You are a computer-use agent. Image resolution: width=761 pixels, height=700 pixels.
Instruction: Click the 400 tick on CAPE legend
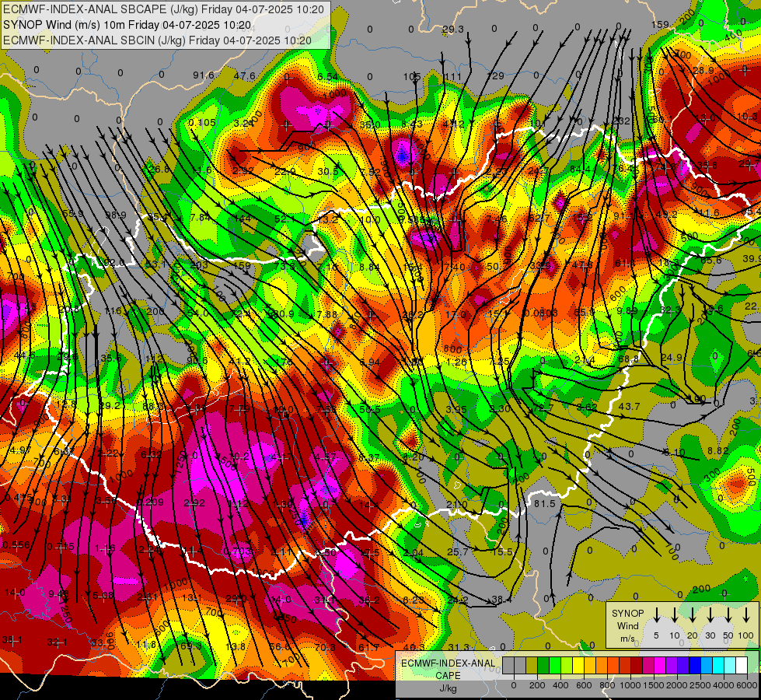[x=560, y=685]
